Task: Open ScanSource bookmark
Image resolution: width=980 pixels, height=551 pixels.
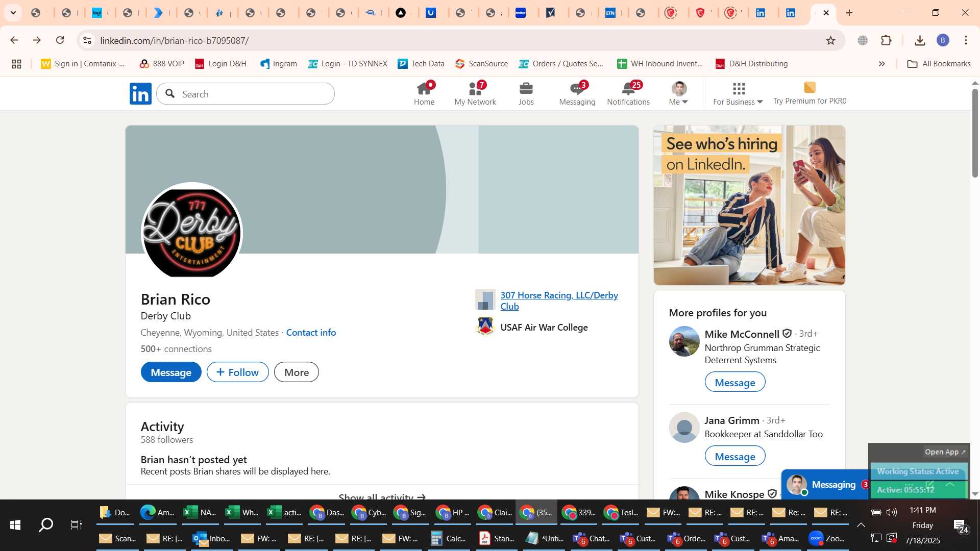Action: click(x=482, y=64)
